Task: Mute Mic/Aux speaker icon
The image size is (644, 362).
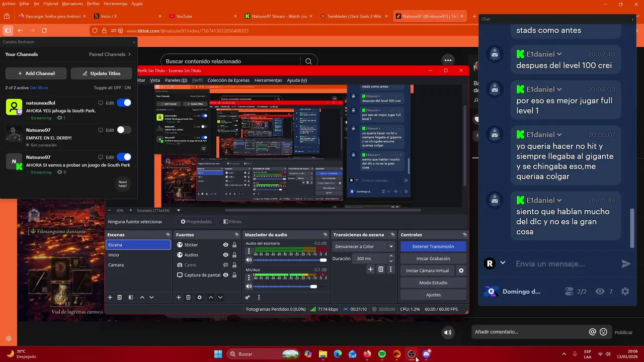Action: click(249, 287)
